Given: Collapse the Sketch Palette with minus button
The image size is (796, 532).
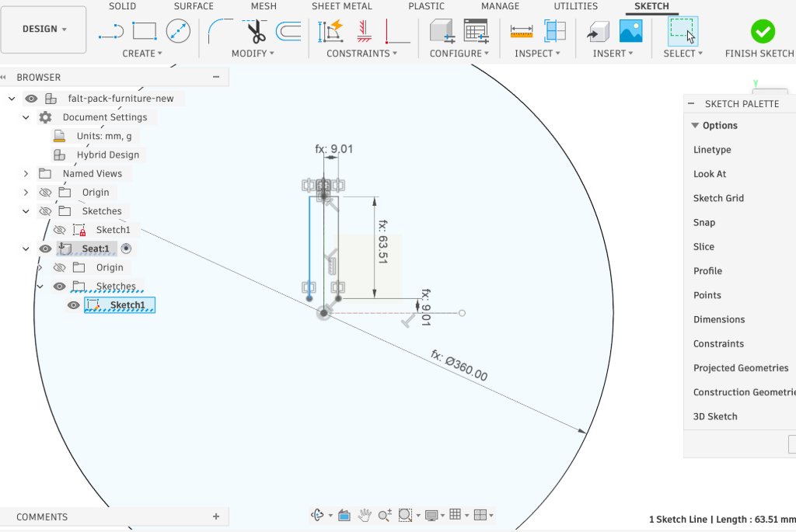Looking at the screenshot, I should [x=691, y=103].
